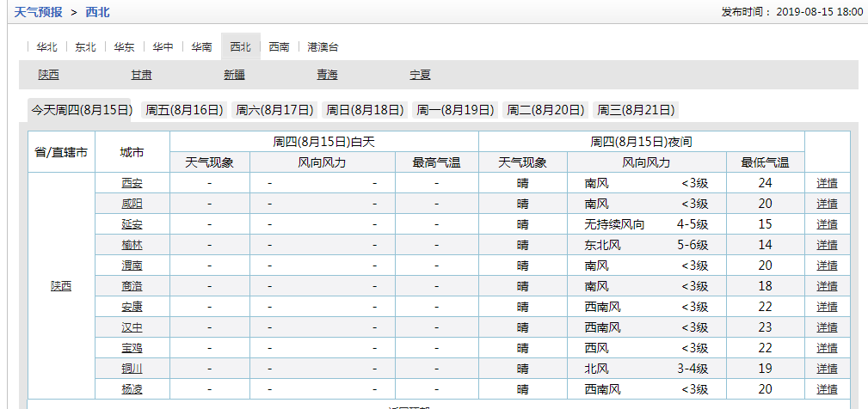This screenshot has height=409, width=868.
Task: Click the 发布时间 2019-08-15 18:00 text
Action: click(x=791, y=12)
